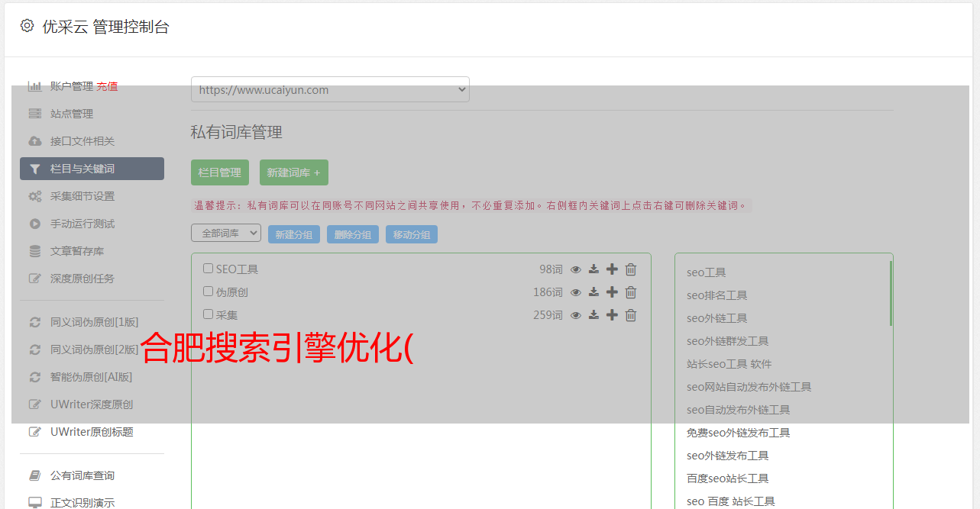980x509 pixels.
Task: Click the settings gear icon in header
Action: [27, 26]
